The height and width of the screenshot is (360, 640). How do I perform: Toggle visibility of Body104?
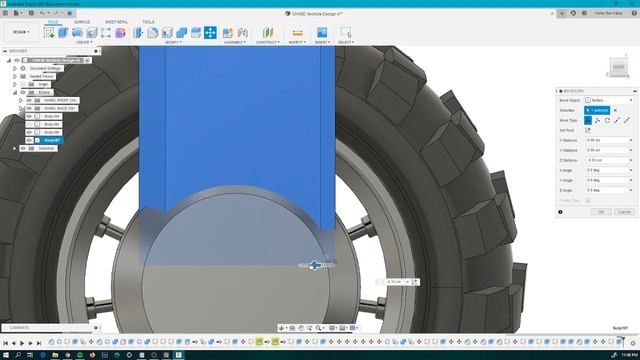pyautogui.click(x=29, y=116)
